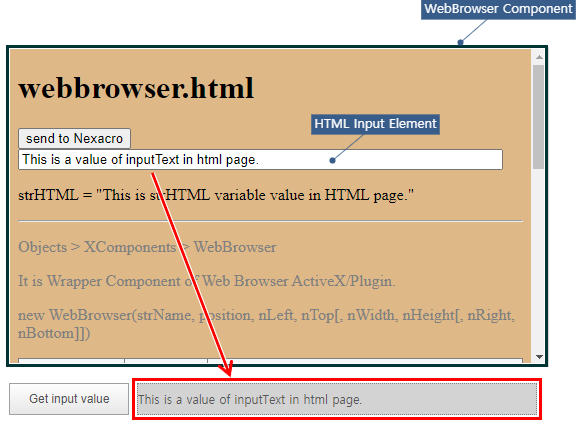This screenshot has width=576, height=432.
Task: Click the Wrapper Component description sentence
Action: [x=206, y=281]
